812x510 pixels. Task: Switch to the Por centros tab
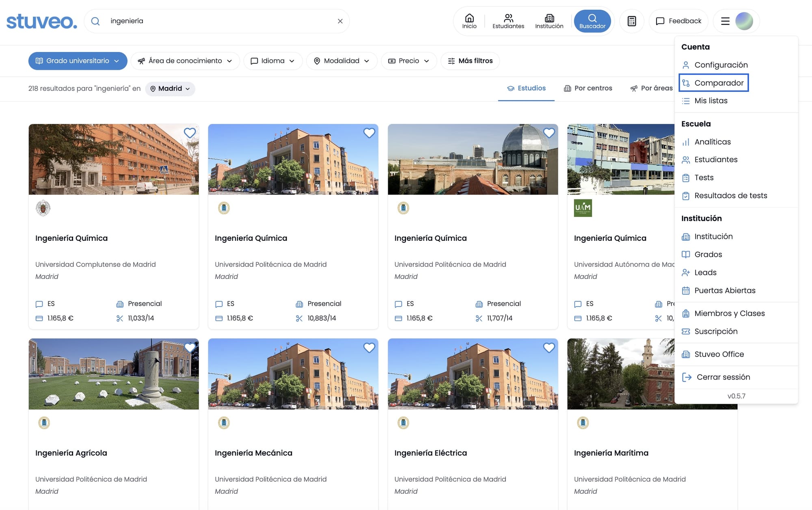click(588, 88)
